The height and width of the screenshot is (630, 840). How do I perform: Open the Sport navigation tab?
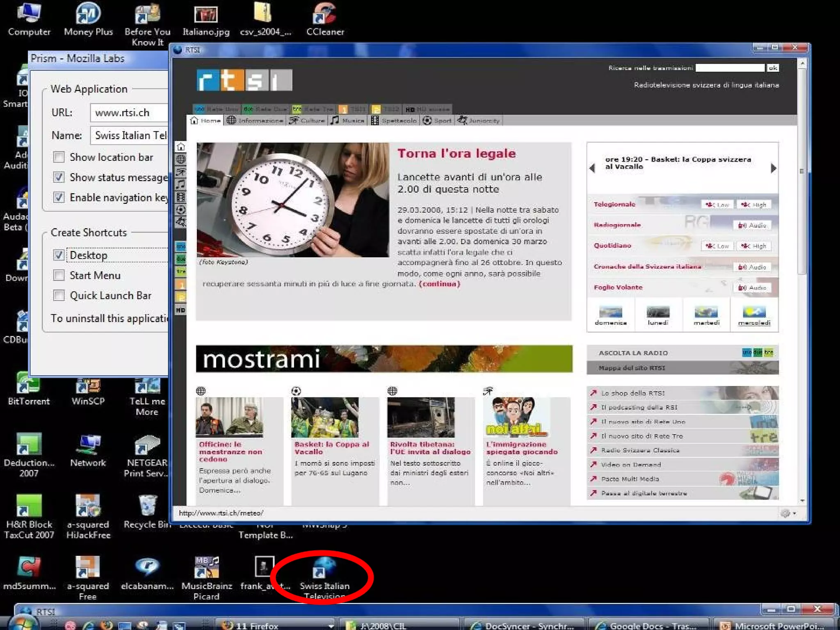[x=437, y=121]
